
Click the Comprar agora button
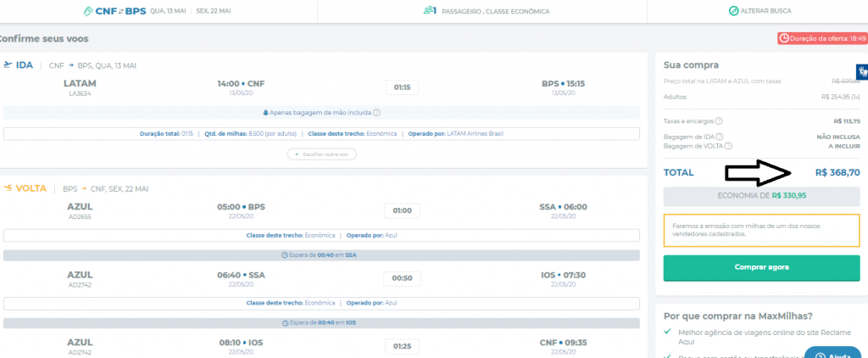pyautogui.click(x=762, y=268)
